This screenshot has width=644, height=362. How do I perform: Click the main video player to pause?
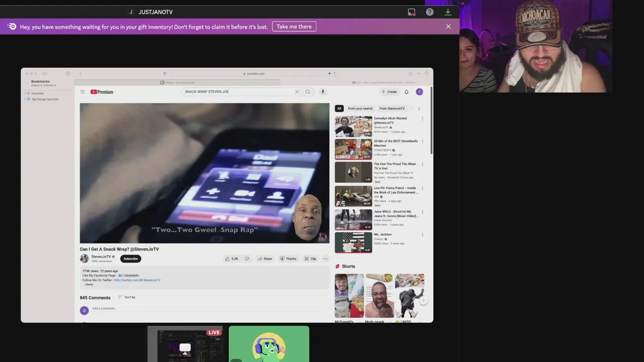[204, 173]
